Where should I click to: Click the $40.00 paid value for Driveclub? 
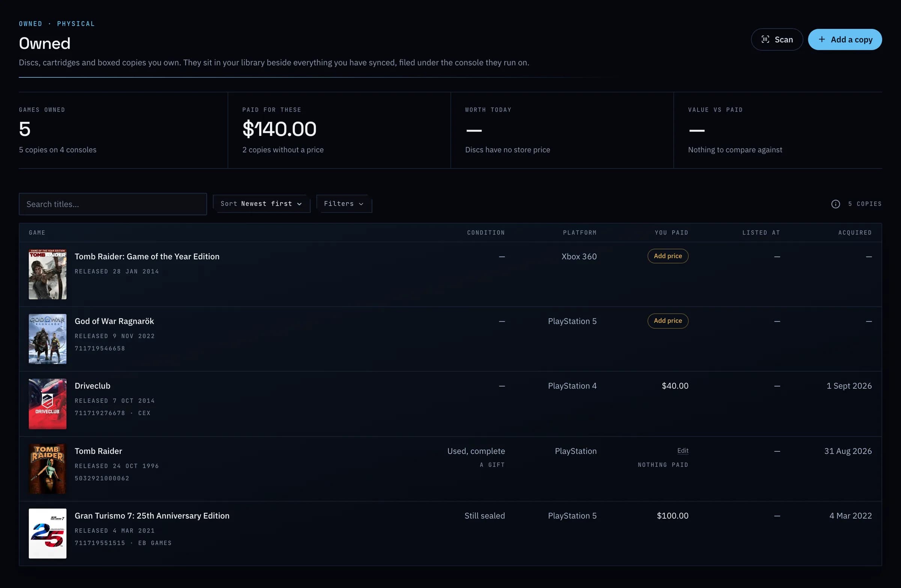(675, 386)
